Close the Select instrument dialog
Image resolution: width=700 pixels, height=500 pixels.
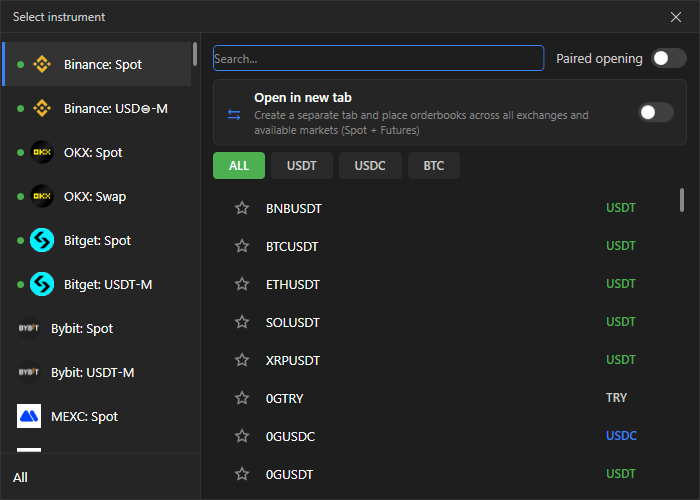[676, 17]
